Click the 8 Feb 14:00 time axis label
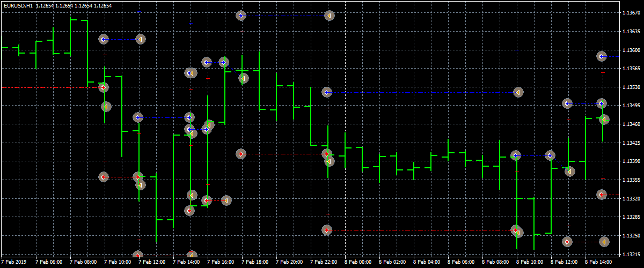644x268 pixels. [x=599, y=263]
